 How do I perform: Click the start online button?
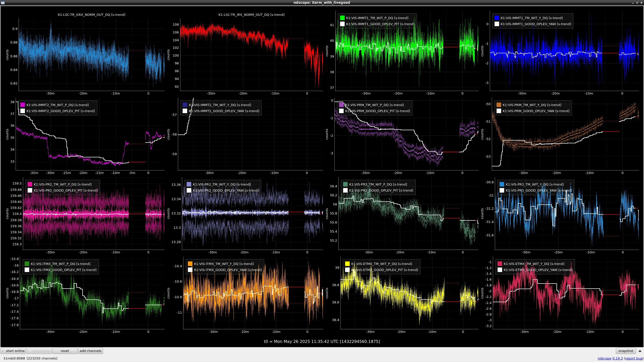pyautogui.click(x=13, y=351)
